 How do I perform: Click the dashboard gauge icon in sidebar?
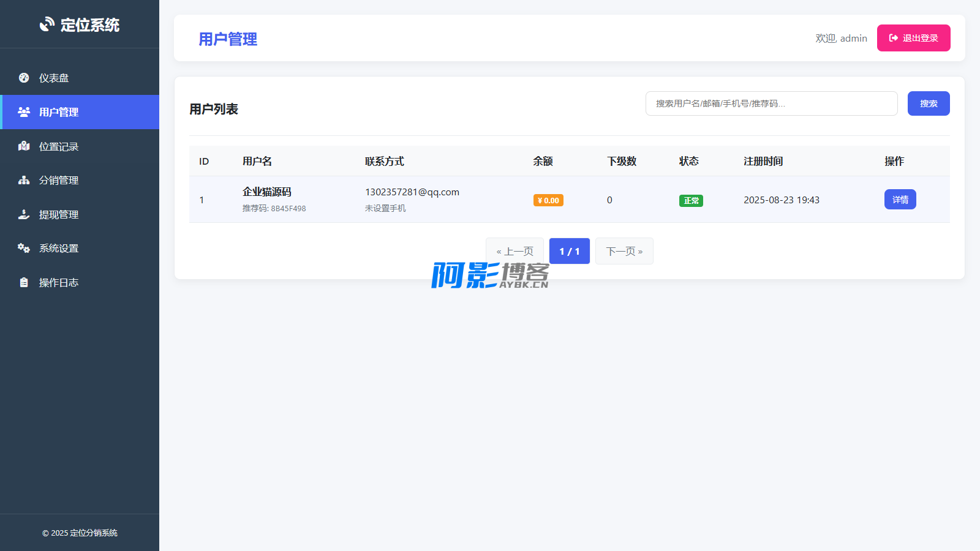(x=24, y=78)
